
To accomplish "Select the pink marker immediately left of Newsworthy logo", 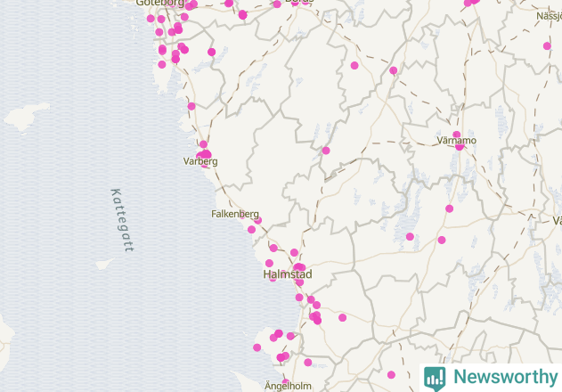I will 391,375.
